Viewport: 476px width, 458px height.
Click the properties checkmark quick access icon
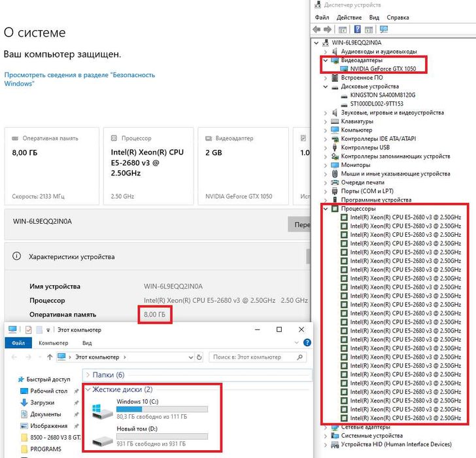tap(29, 330)
